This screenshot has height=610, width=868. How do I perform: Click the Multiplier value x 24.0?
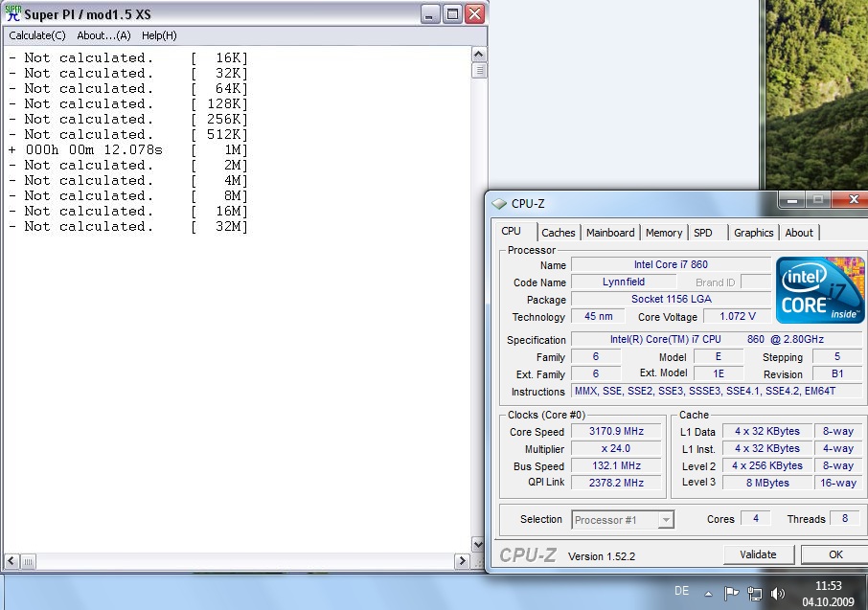[x=616, y=448]
